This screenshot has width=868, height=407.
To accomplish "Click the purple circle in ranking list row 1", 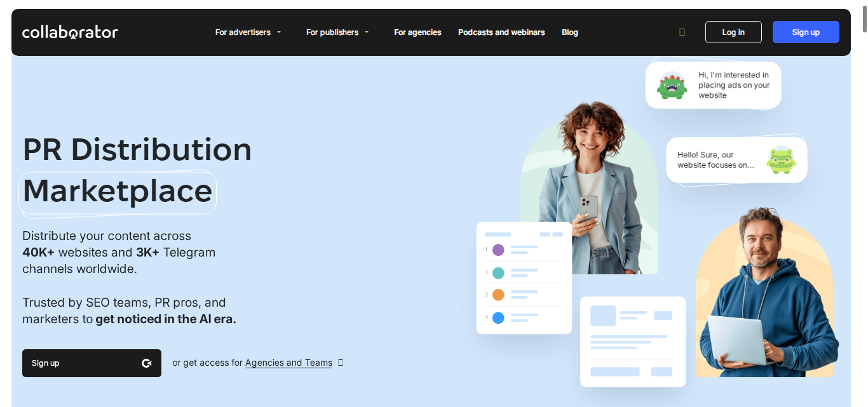I will point(498,250).
